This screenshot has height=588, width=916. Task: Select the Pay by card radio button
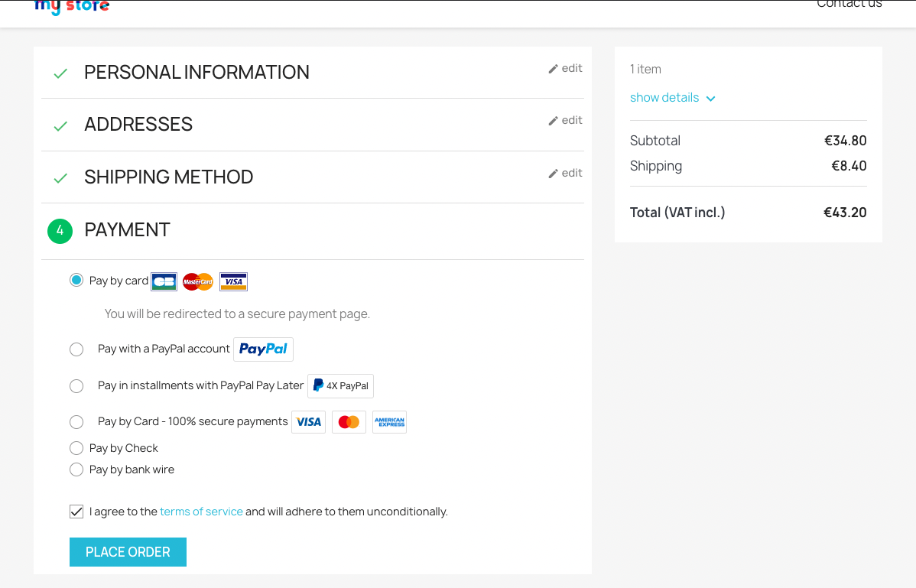tap(76, 281)
